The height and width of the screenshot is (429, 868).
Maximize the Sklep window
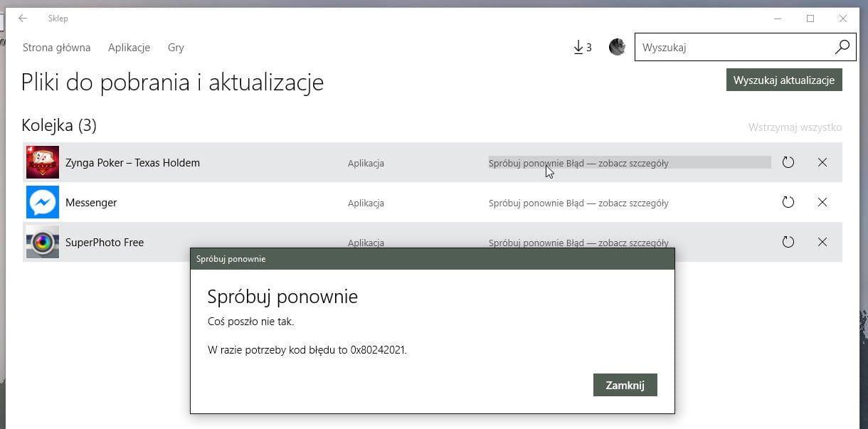coord(810,18)
